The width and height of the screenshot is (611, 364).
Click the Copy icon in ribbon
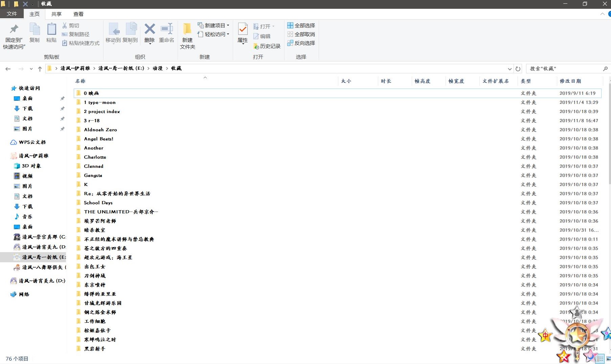[x=35, y=33]
